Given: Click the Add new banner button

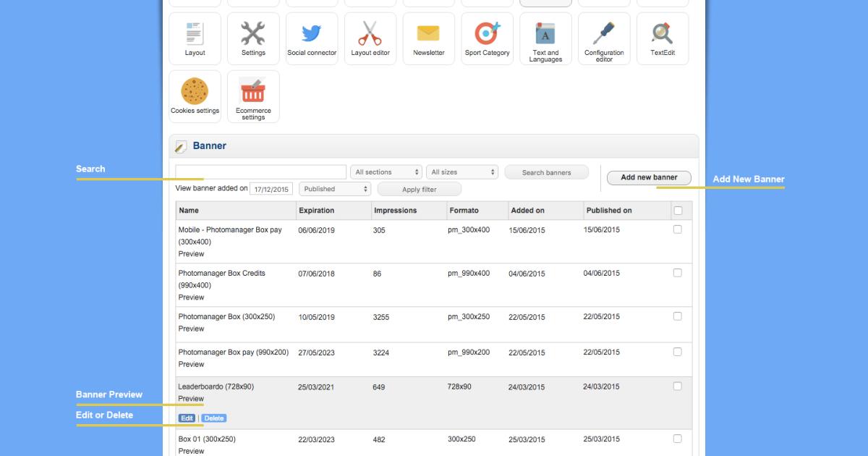Looking at the screenshot, I should (x=649, y=177).
